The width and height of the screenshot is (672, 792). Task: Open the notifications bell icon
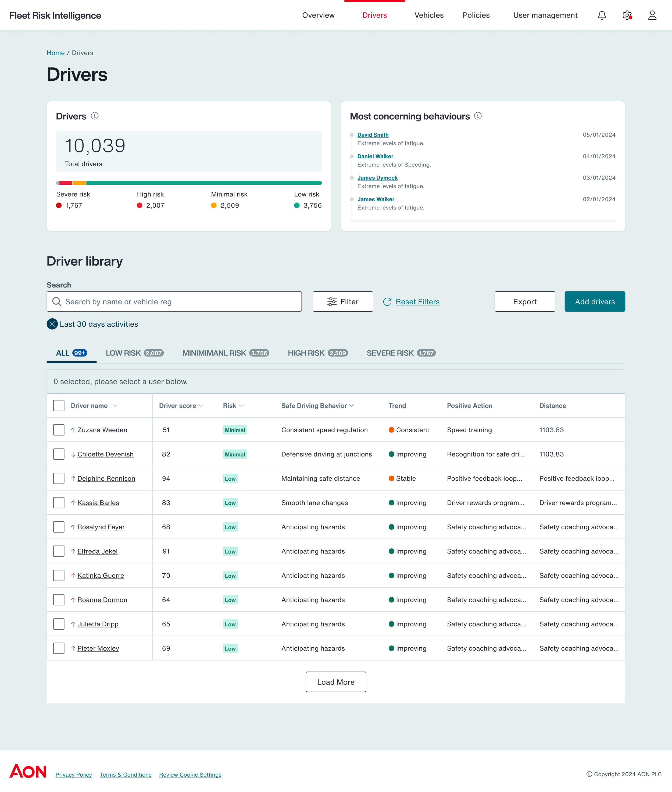point(602,15)
